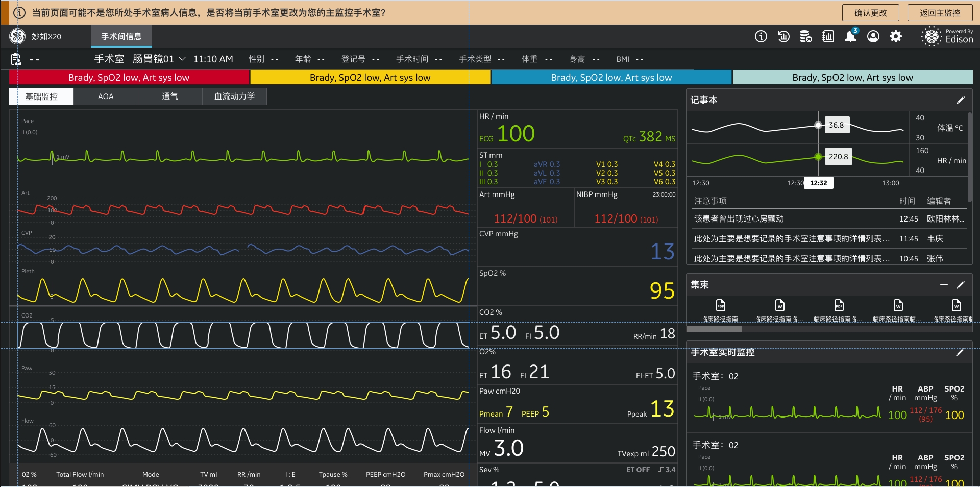Image resolution: width=980 pixels, height=487 pixels.
Task: Open fourth document (Word) in 集束
Action: click(898, 310)
